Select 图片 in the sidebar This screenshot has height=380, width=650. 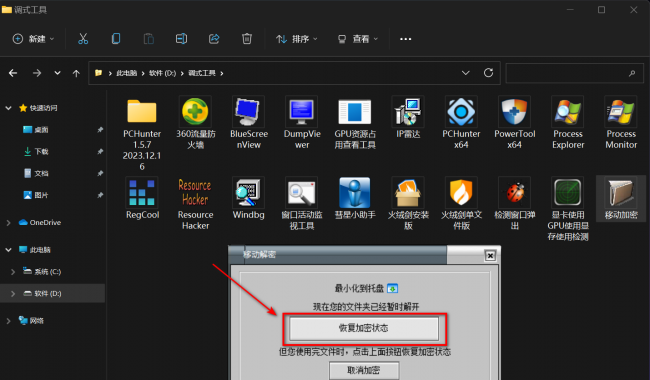pos(41,195)
